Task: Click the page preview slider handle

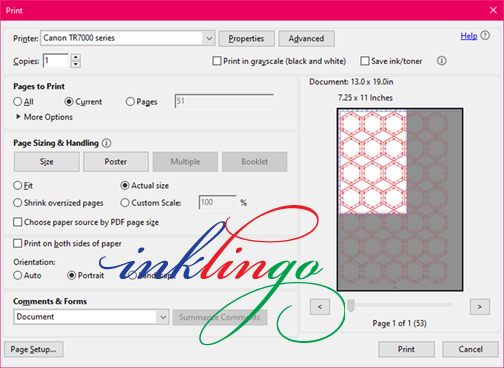Action: pos(351,305)
